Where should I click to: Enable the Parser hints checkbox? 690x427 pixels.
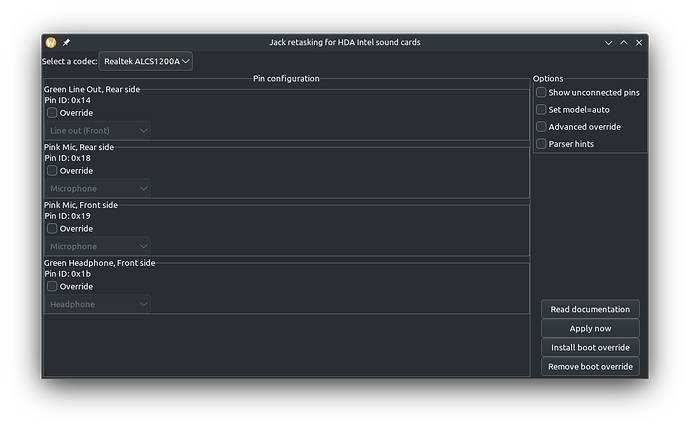click(541, 144)
